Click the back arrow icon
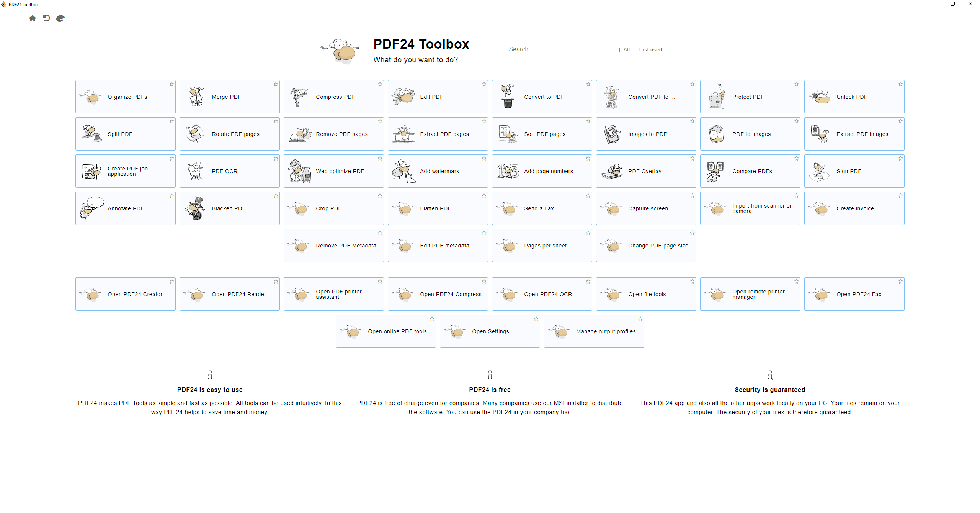The image size is (980, 513). 46,18
